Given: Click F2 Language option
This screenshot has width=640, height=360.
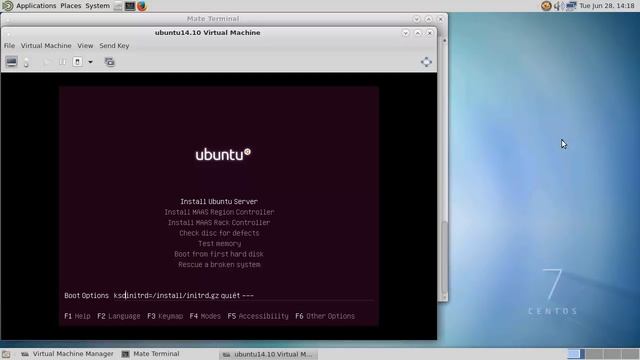Looking at the screenshot, I should click(118, 316).
